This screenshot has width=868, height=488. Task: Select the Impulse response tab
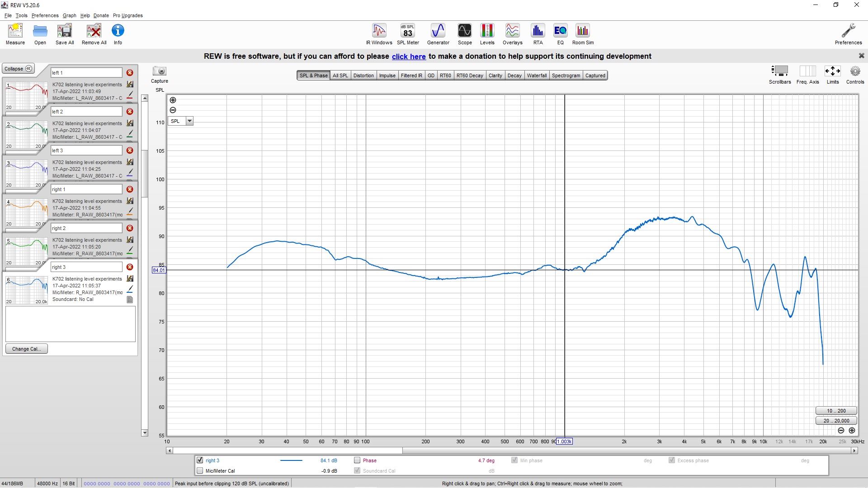tap(387, 75)
